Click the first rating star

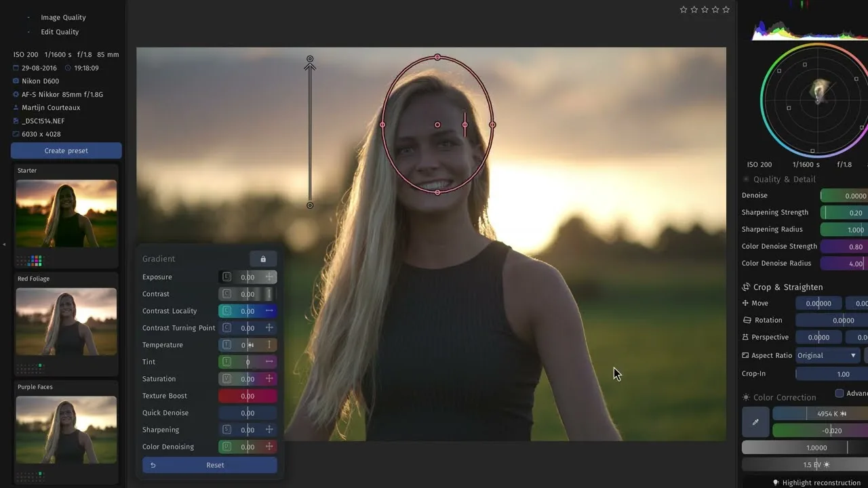(684, 9)
